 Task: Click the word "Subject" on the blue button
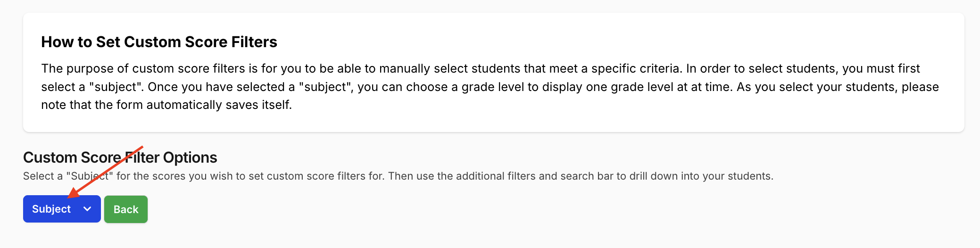click(x=51, y=209)
